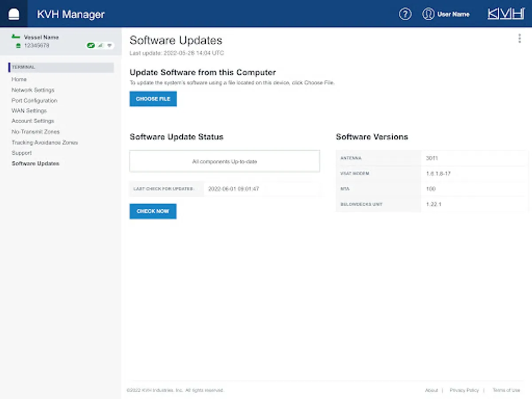This screenshot has width=532, height=399.
Task: Open No-Transmit Zones page
Action: 35,132
